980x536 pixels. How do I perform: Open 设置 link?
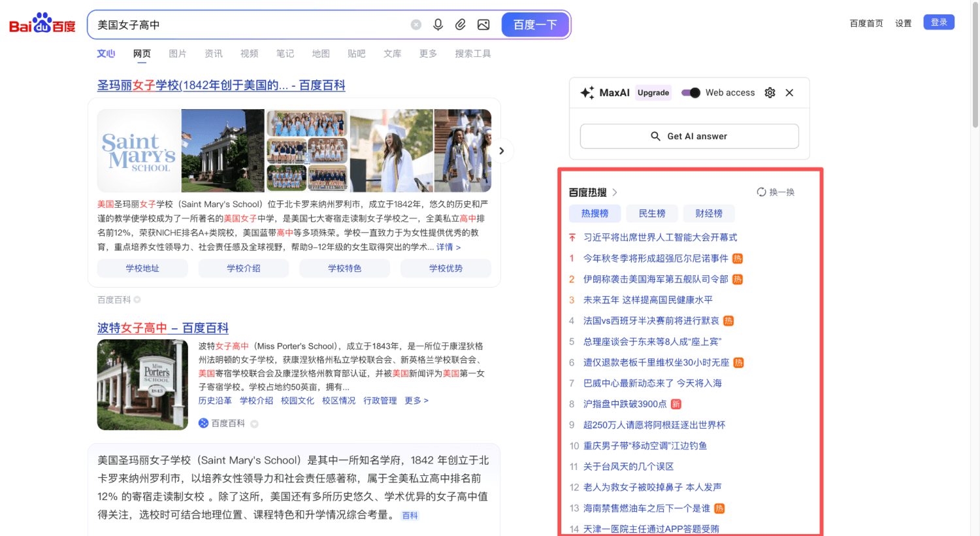904,24
